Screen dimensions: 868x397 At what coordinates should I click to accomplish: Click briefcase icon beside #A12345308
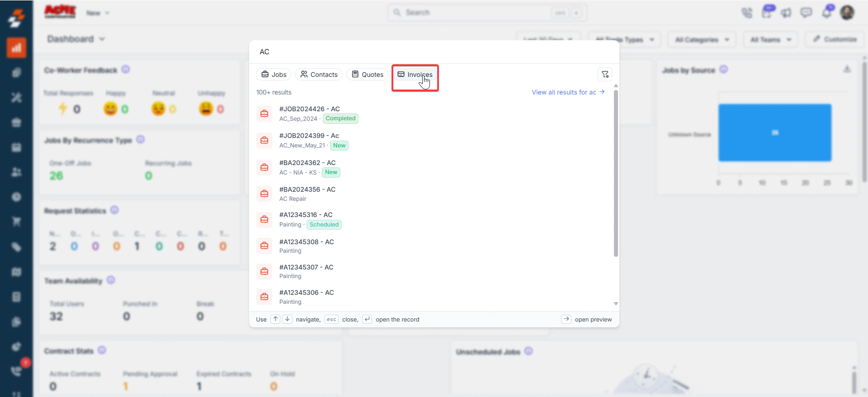click(264, 246)
